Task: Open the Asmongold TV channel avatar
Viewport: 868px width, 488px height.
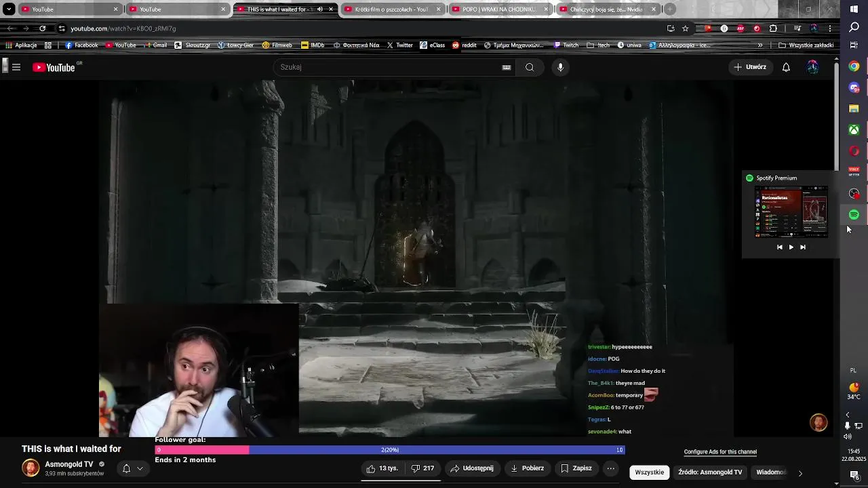Action: [31, 468]
